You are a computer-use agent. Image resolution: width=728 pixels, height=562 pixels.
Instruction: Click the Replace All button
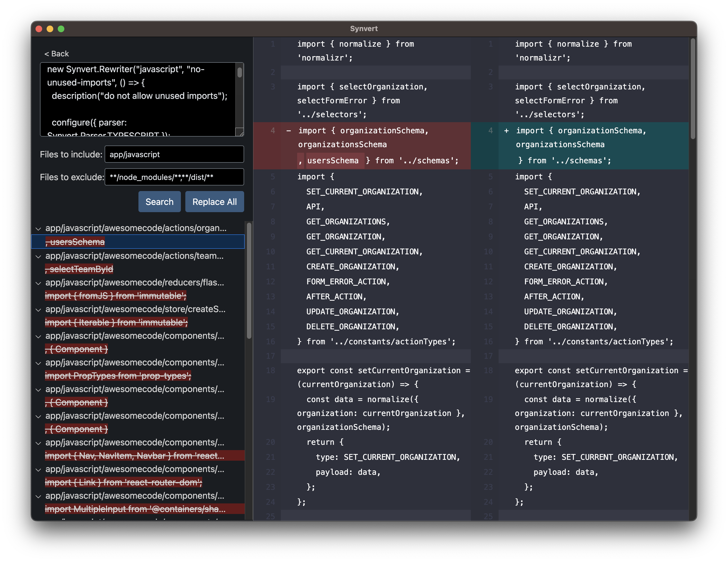pyautogui.click(x=214, y=202)
